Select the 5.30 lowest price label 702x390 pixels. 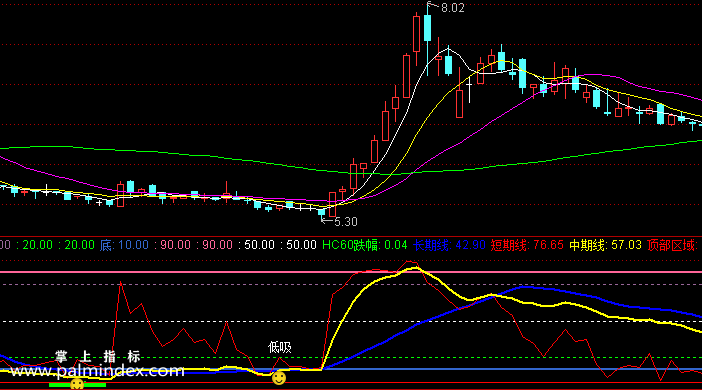346,222
